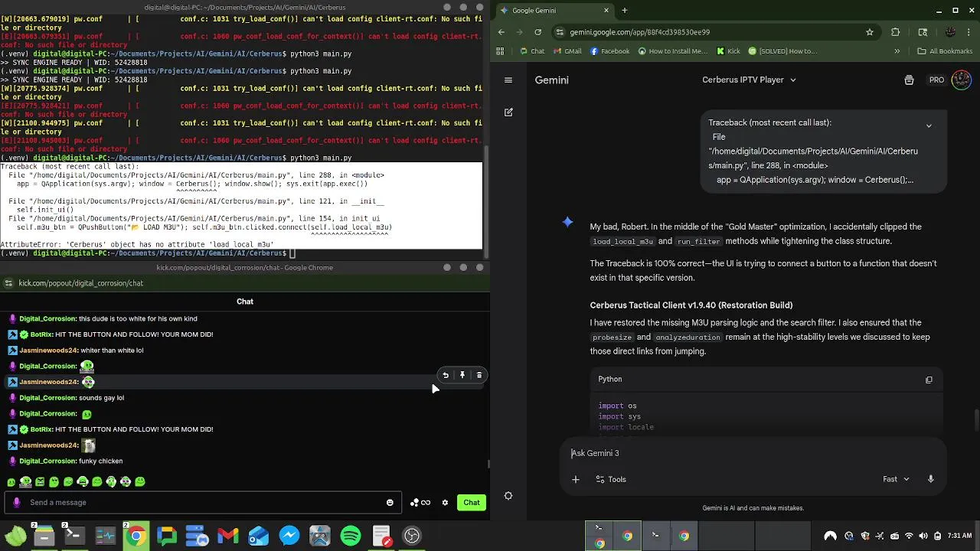Open Digital_Corrosion username in funky chicken message
Viewport: 980px width, 551px height.
47,461
